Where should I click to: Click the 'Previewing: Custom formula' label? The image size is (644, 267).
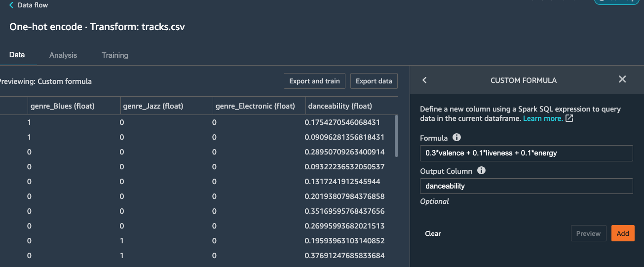(45, 81)
